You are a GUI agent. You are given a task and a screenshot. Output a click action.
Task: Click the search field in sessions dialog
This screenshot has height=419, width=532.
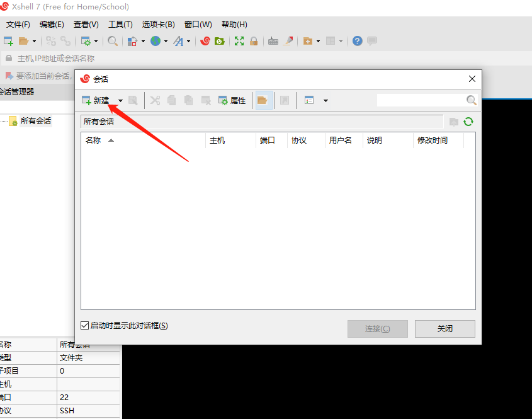click(421, 100)
